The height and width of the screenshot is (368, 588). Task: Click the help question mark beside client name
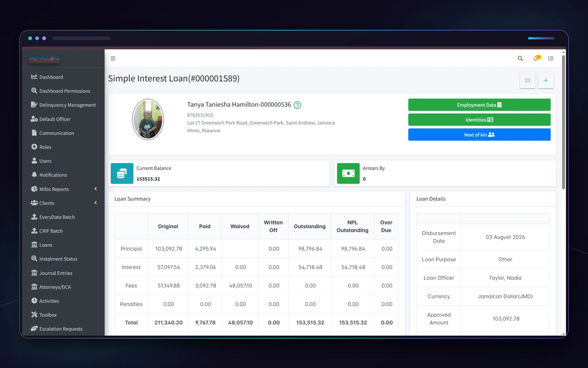297,105
